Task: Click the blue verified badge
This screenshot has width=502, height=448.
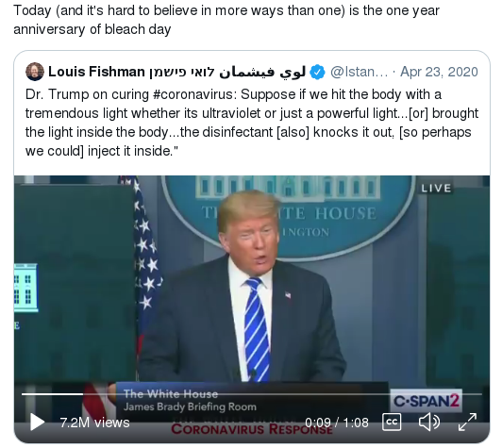Action: [x=317, y=72]
